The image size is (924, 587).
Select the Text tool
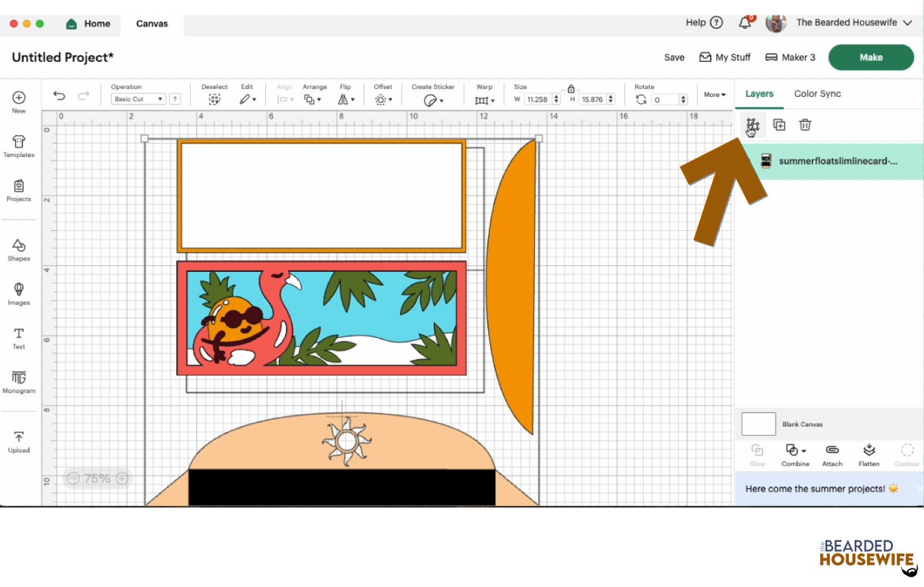click(x=18, y=338)
